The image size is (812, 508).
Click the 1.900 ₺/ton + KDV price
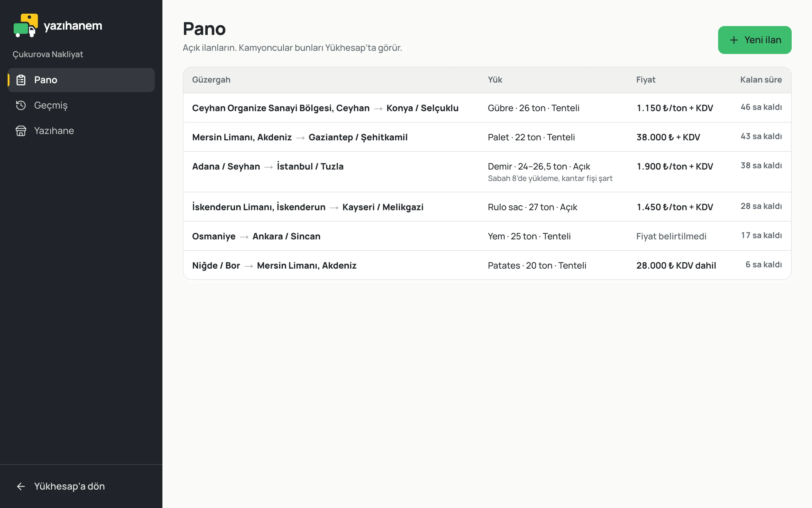(x=675, y=166)
